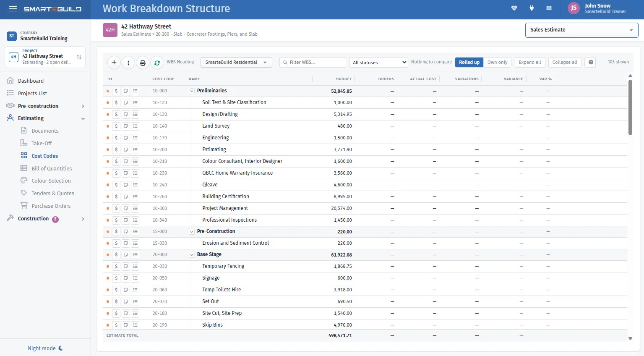Click status dot for Building Certification row
This screenshot has width=644, height=356.
coord(108,197)
